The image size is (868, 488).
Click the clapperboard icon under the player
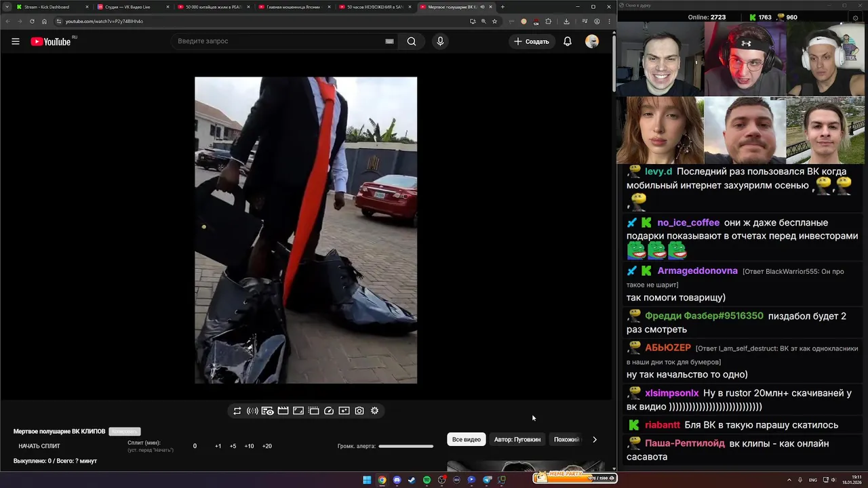click(283, 411)
